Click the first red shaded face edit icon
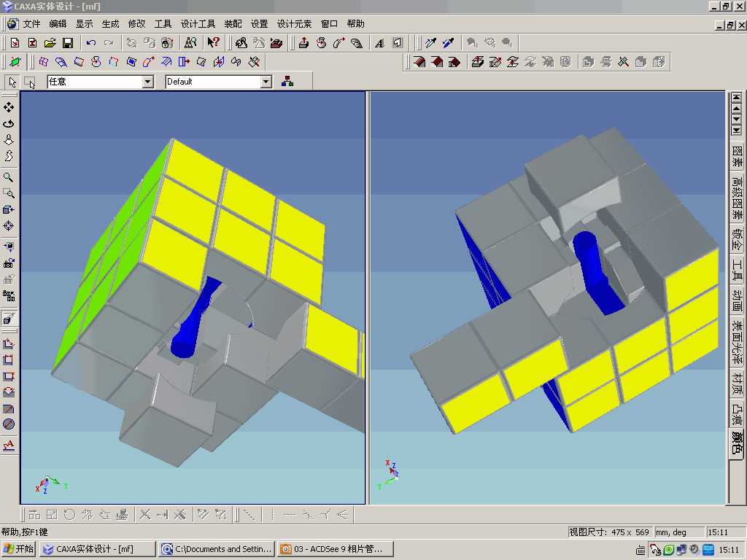The width and height of the screenshot is (747, 560). click(x=419, y=62)
